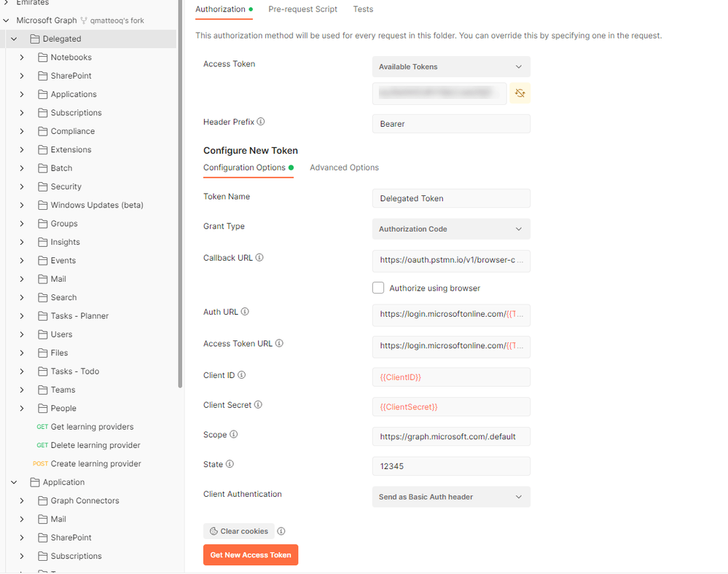
Task: Expand the Windows Updates (beta) folder
Action: 22,205
